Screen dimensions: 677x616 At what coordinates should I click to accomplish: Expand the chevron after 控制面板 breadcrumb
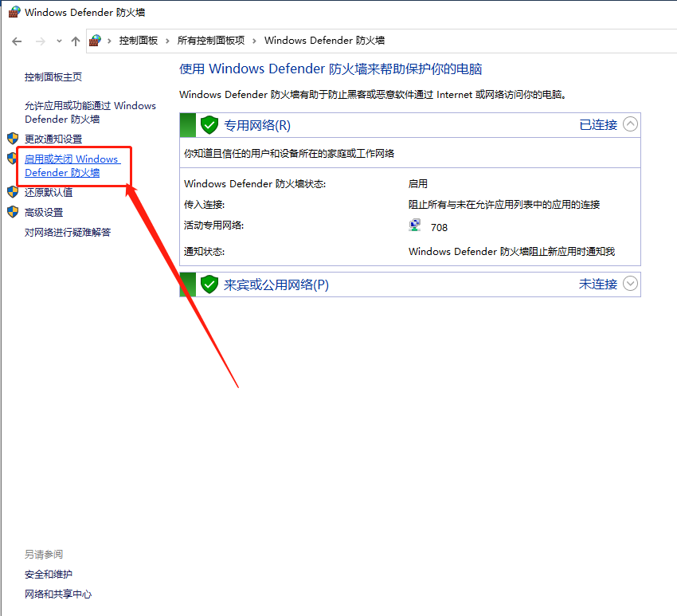[x=167, y=41]
